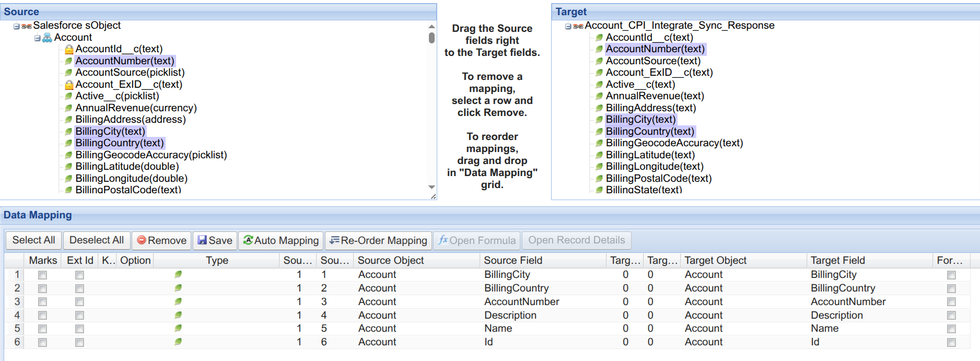The image size is (980, 361).
Task: Collapse the Account node in Source tree
Action: tap(38, 38)
